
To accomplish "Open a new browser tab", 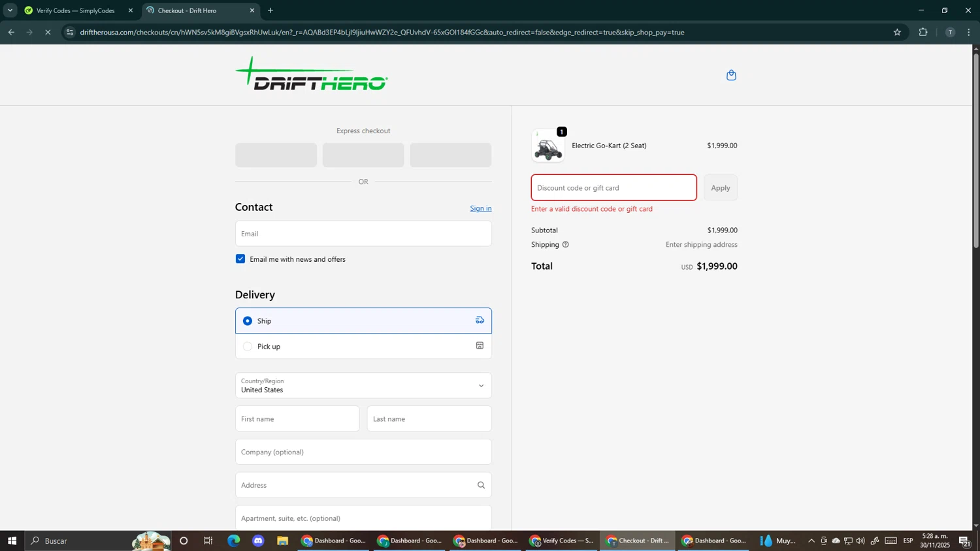I will tap(270, 10).
